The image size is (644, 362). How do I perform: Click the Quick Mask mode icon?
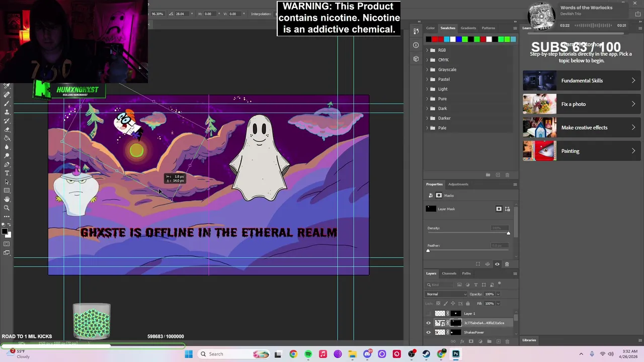pyautogui.click(x=7, y=244)
